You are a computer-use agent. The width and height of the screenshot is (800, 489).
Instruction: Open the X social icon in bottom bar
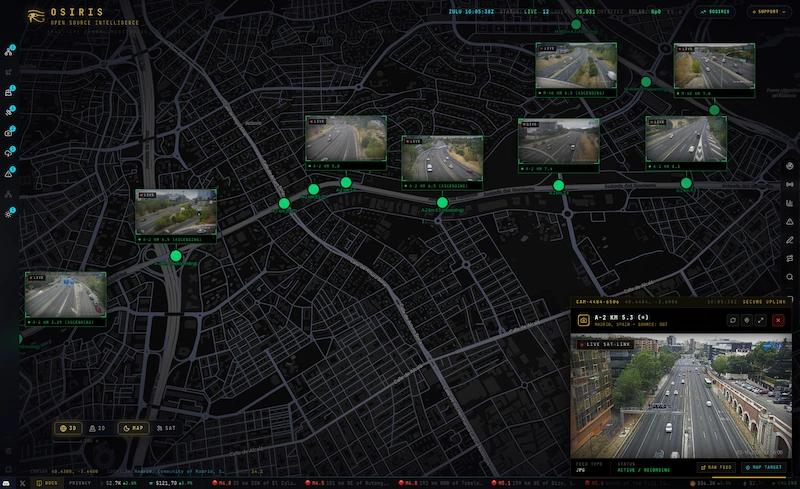tap(22, 483)
